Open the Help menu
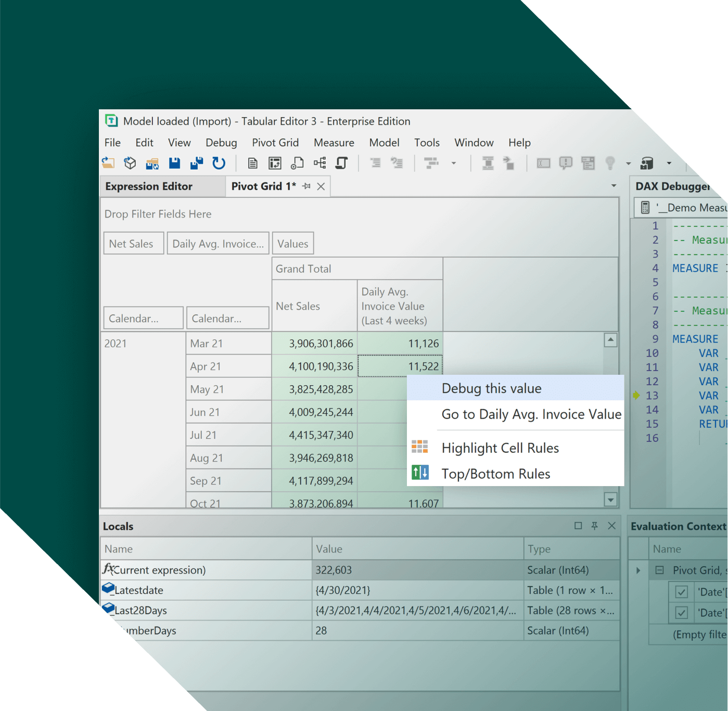Image resolution: width=728 pixels, height=711 pixels. pyautogui.click(x=519, y=143)
